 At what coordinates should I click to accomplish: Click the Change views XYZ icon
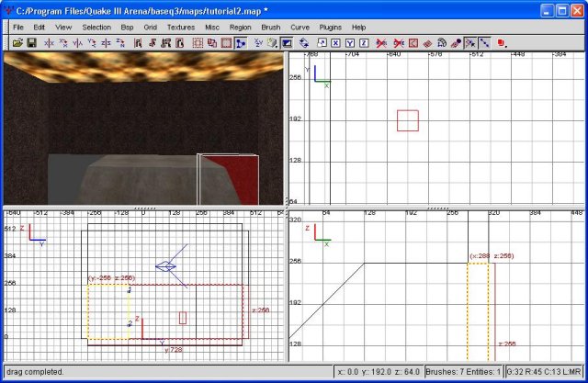point(258,43)
